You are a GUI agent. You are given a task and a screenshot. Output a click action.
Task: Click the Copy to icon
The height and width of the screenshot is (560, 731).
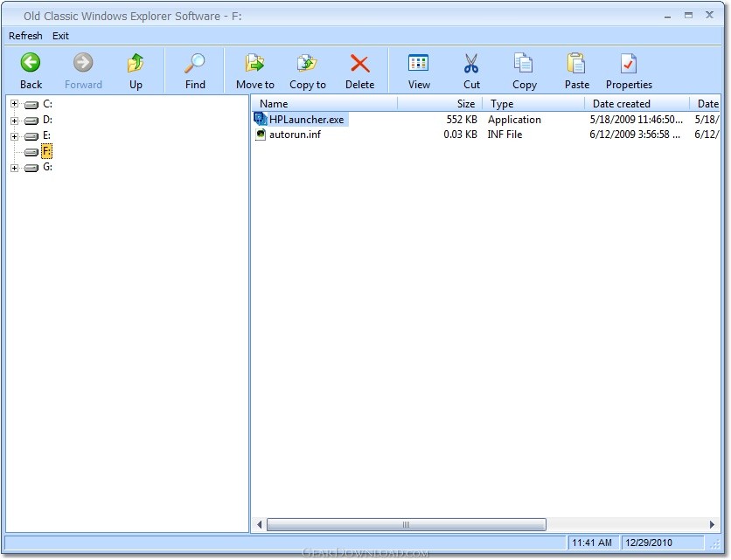307,64
